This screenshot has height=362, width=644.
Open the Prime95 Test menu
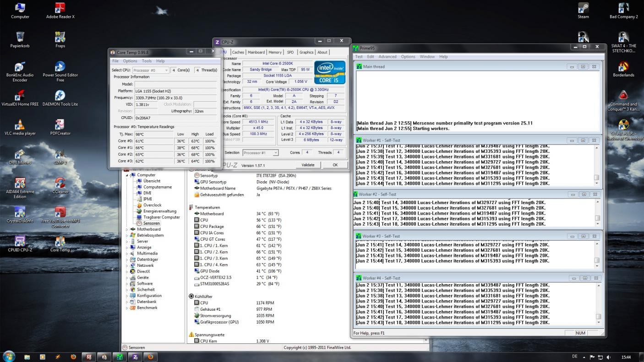tap(359, 57)
